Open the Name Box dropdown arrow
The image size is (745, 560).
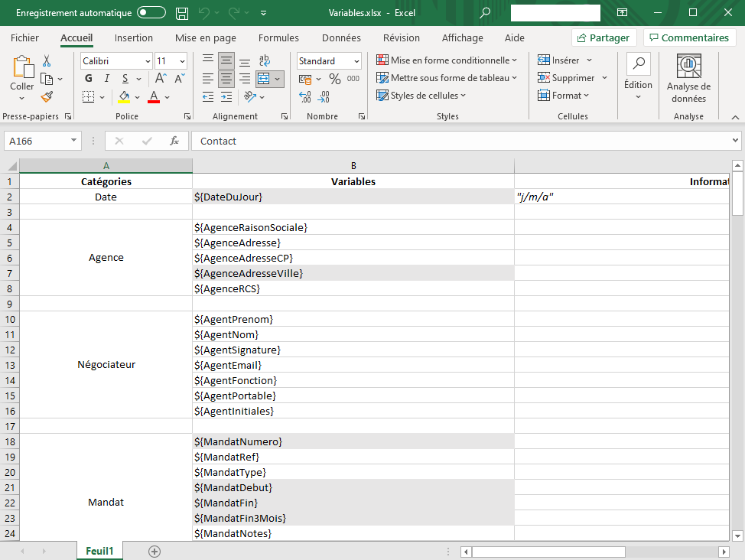[x=74, y=141]
